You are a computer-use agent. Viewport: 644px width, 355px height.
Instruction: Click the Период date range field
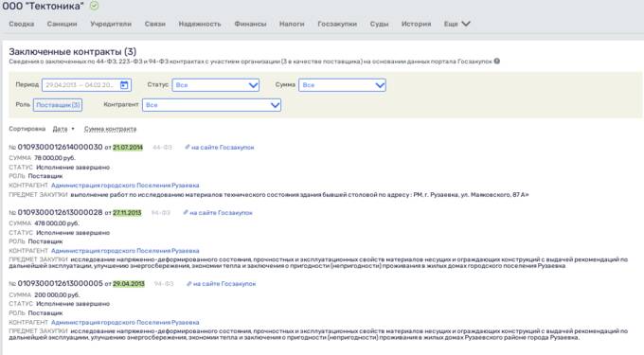[x=87, y=85]
